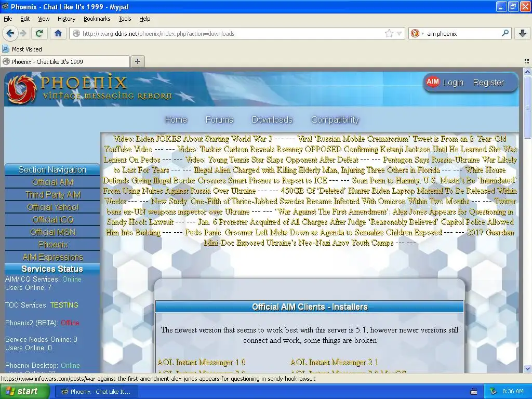532x399 pixels.
Task: Select Phoenix in Section Navigation
Action: click(x=52, y=245)
